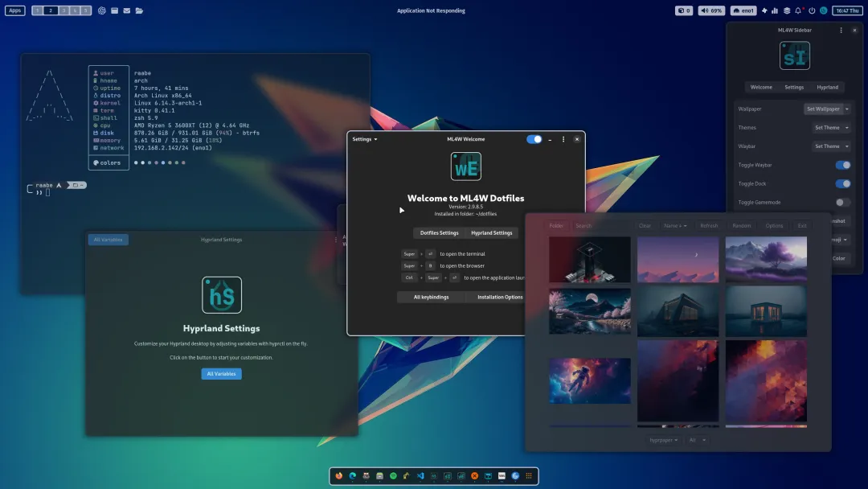Open Spotify in the dock
This screenshot has width=868, height=489.
pyautogui.click(x=393, y=475)
